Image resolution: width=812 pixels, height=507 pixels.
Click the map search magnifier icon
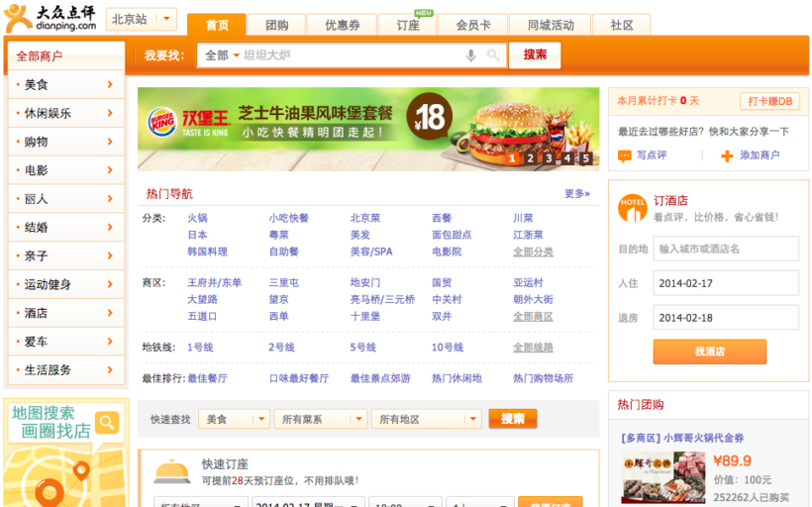tap(107, 423)
